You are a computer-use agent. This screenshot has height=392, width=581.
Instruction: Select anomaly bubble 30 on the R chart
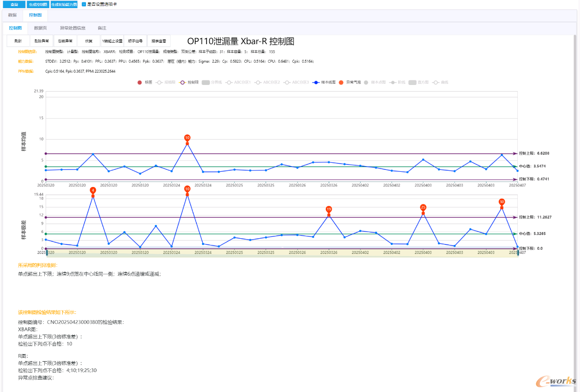click(x=502, y=202)
